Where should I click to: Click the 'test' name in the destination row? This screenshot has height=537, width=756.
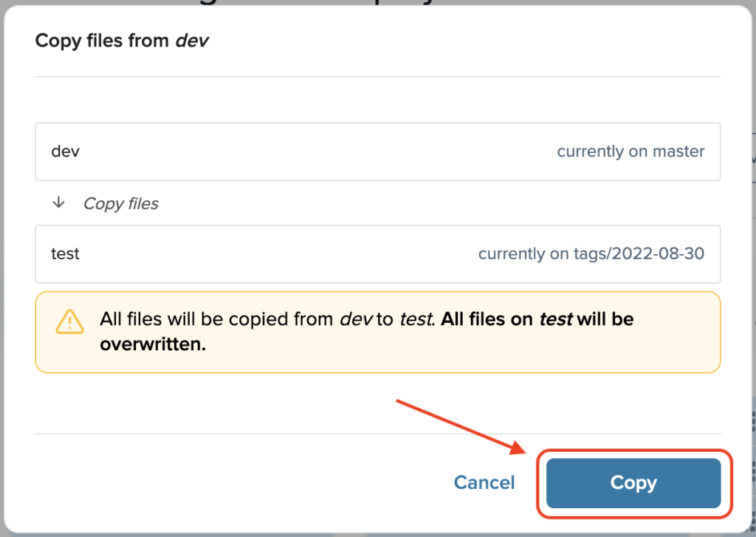[65, 254]
